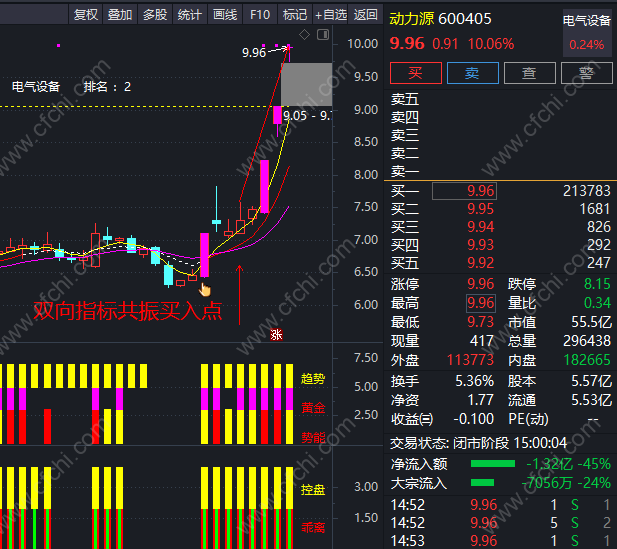This screenshot has height=549, width=617.
Task: Click the 10.06% change percentage
Action: pyautogui.click(x=491, y=44)
